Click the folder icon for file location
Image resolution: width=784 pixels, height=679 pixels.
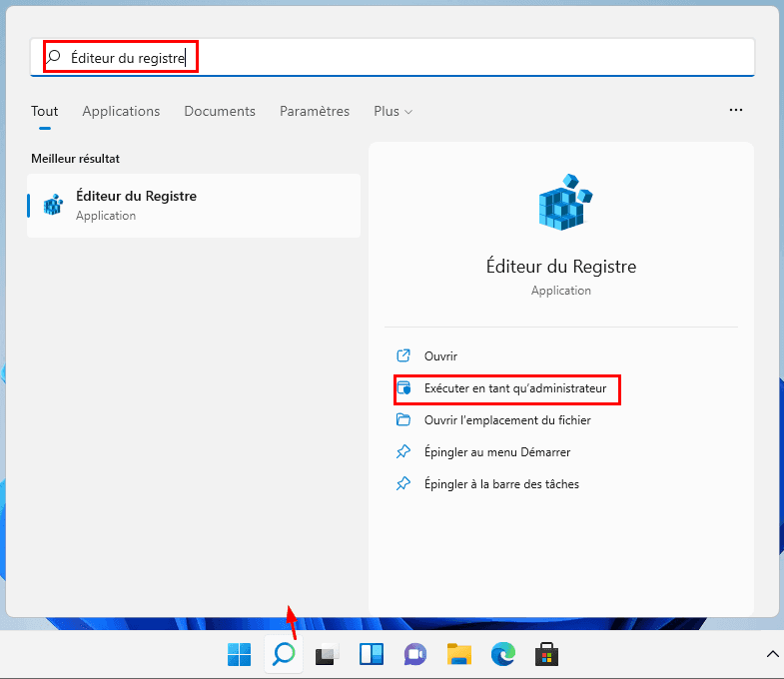coord(403,419)
